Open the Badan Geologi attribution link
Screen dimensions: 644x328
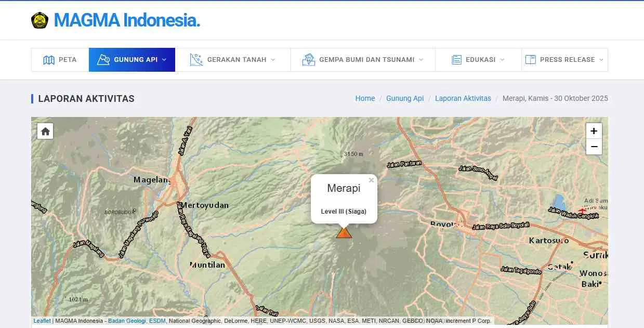click(127, 321)
